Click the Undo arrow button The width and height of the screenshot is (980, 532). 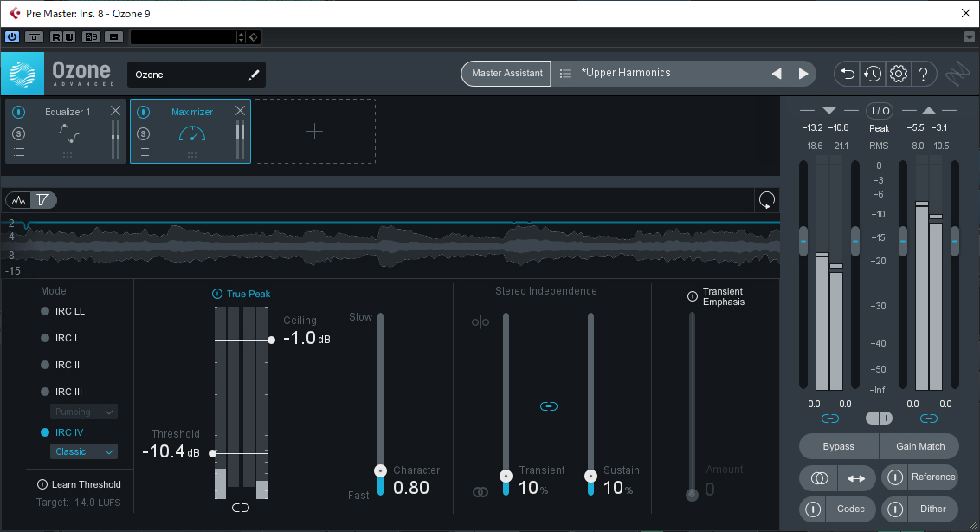tap(847, 74)
